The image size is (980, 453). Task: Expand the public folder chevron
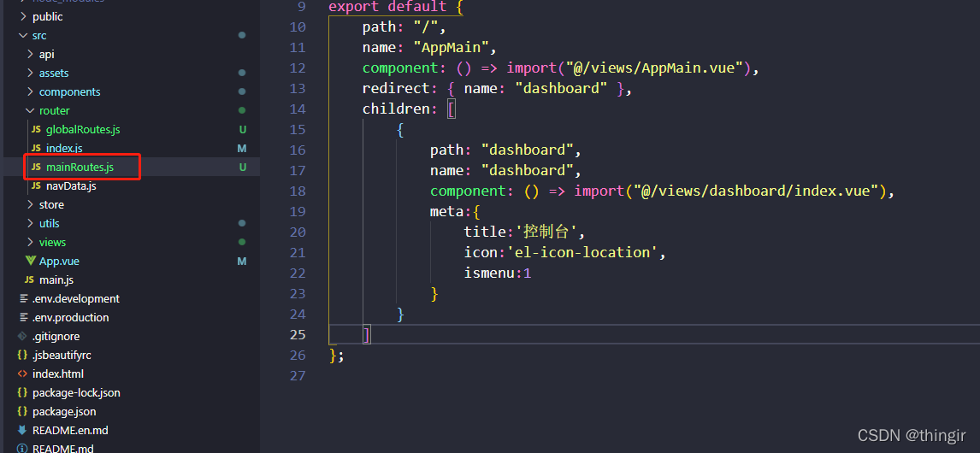coord(23,17)
